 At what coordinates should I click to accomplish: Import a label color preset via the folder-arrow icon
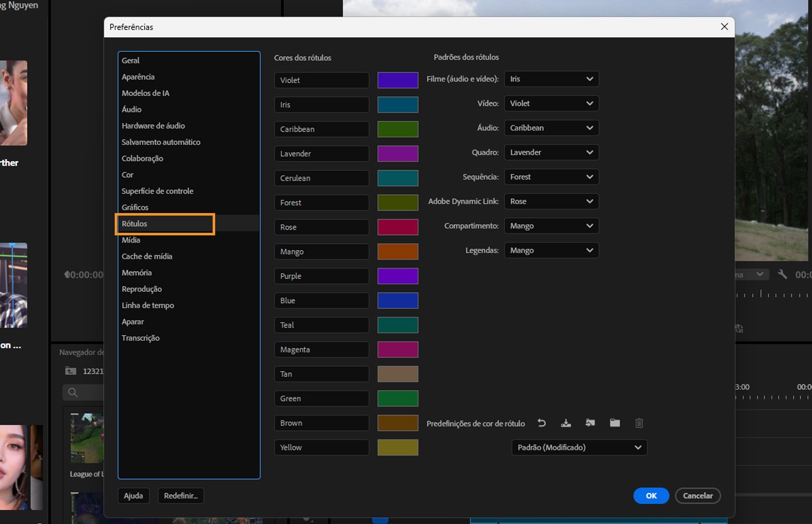590,423
